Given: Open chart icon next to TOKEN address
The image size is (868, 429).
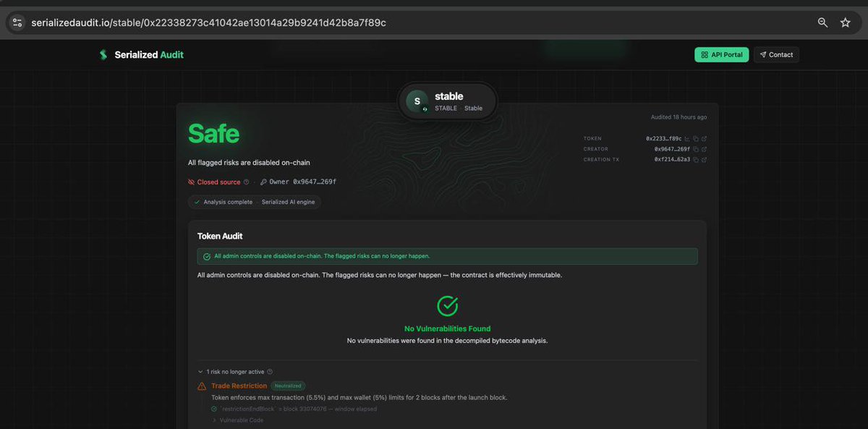Looking at the screenshot, I should [687, 139].
